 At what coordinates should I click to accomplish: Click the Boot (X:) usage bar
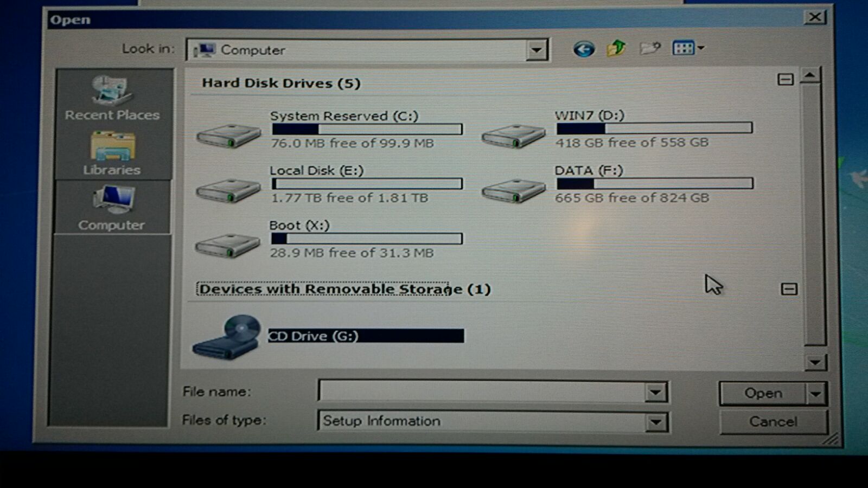pos(367,239)
